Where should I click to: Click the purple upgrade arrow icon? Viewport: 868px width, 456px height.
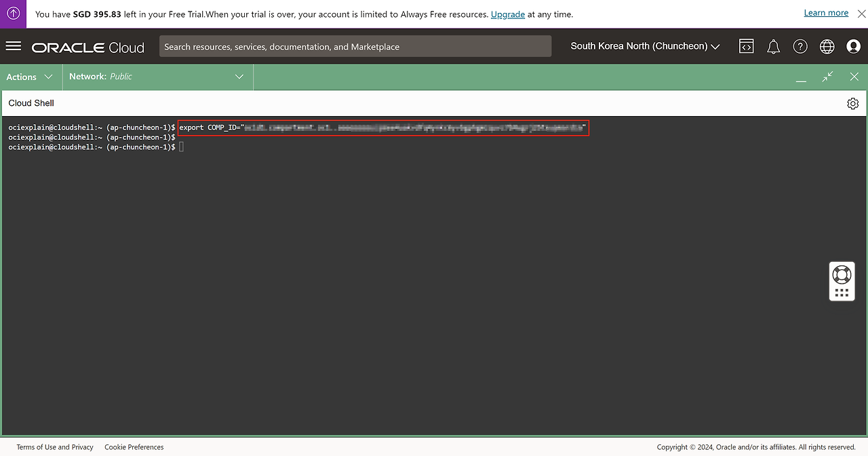pos(13,14)
